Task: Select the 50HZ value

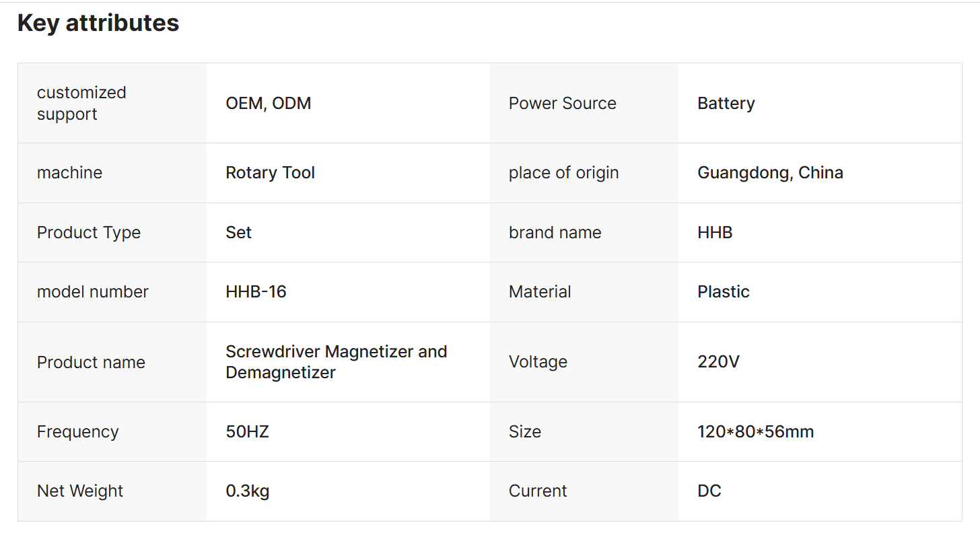Action: (x=247, y=431)
